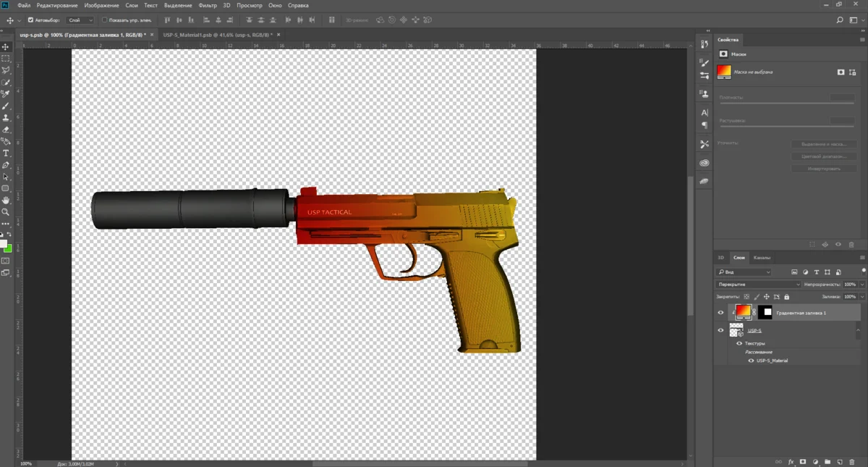Collapse the USP-S layer expander arrow
This screenshot has height=467, width=868.
pos(858,329)
